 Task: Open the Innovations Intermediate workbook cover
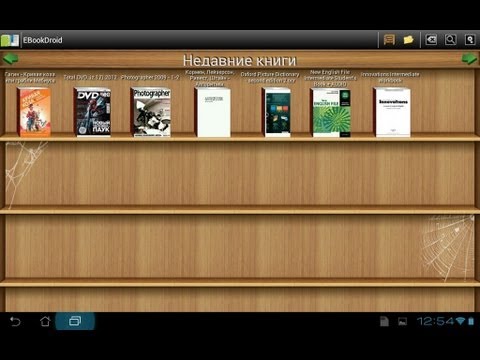point(392,112)
